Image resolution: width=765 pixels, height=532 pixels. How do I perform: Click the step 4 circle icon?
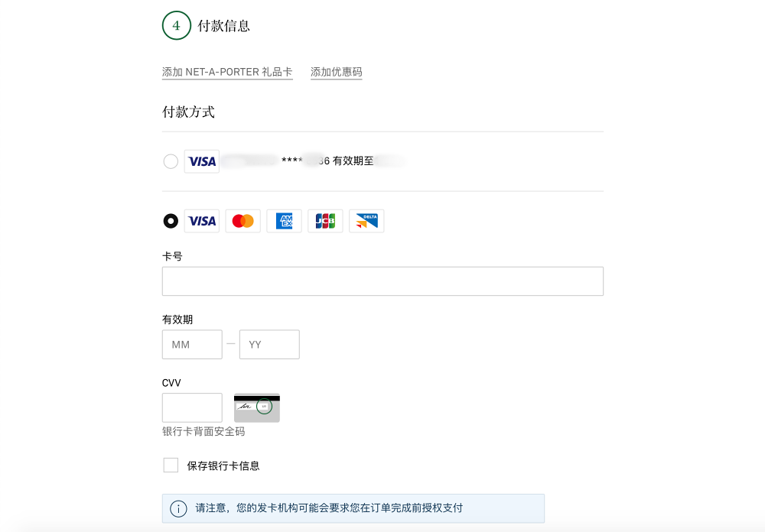tap(176, 25)
